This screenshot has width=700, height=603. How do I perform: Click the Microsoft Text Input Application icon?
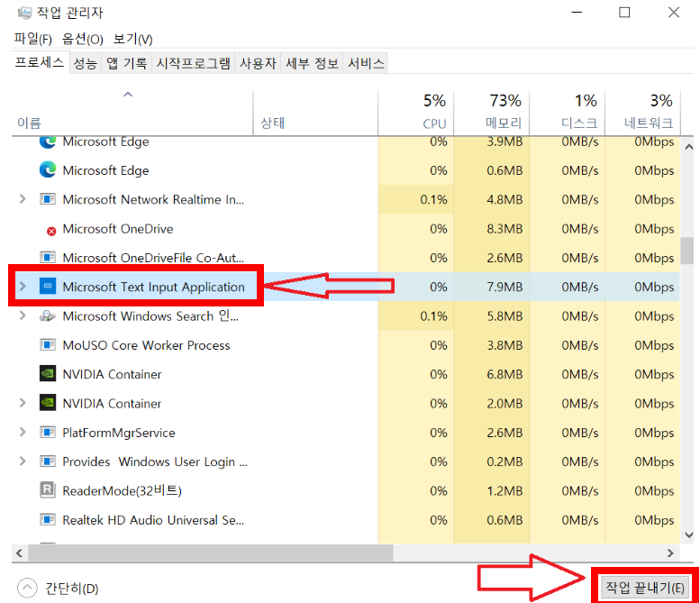click(48, 288)
